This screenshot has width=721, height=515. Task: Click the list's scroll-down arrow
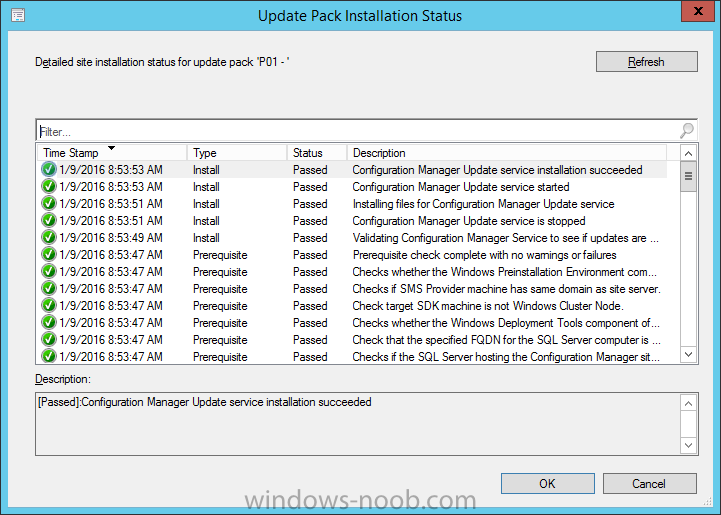pos(688,355)
